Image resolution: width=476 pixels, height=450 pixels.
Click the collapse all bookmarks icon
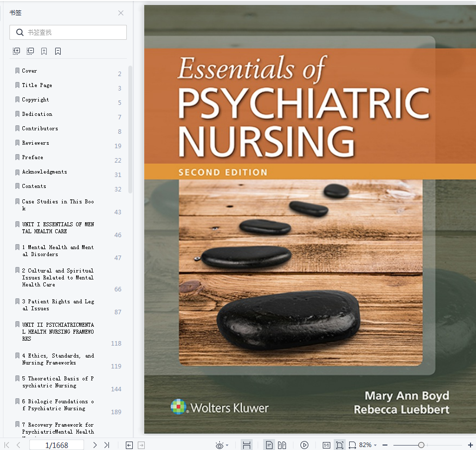[30, 51]
